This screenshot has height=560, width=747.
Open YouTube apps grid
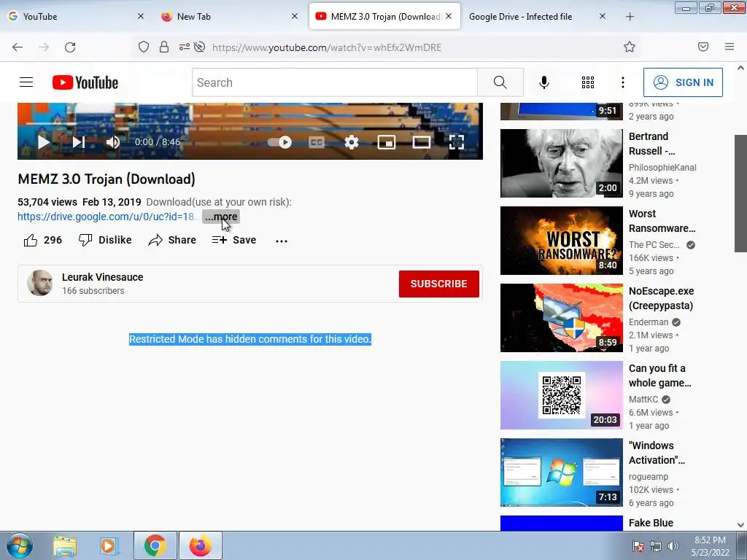[588, 82]
